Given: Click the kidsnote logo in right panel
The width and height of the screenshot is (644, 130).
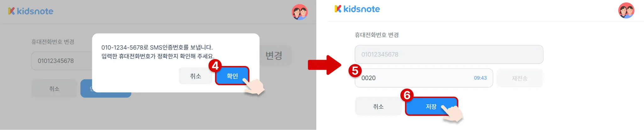Looking at the screenshot, I should coord(357,9).
